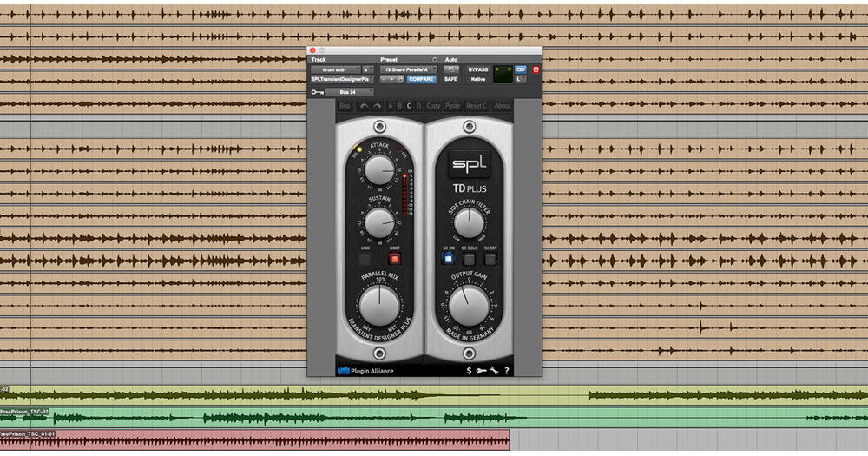The width and height of the screenshot is (868, 456).
Task: Click the Native label in header
Action: coord(478,79)
